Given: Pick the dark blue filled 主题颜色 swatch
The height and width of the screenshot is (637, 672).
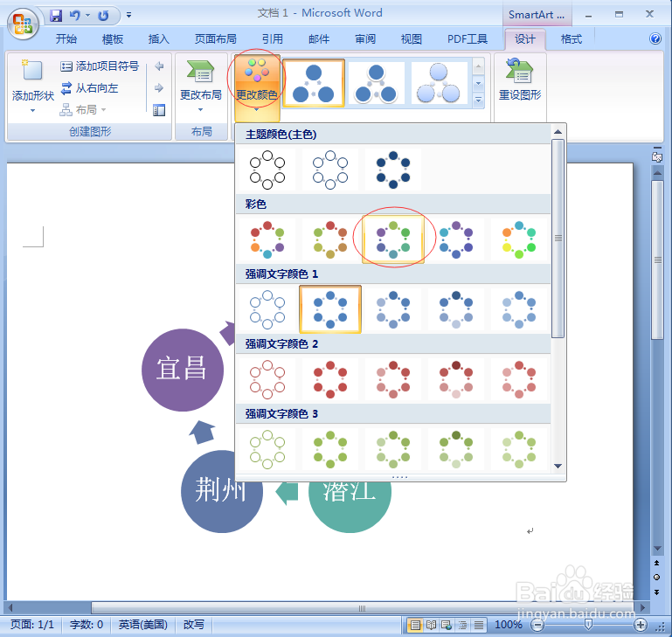Looking at the screenshot, I should 393,170.
